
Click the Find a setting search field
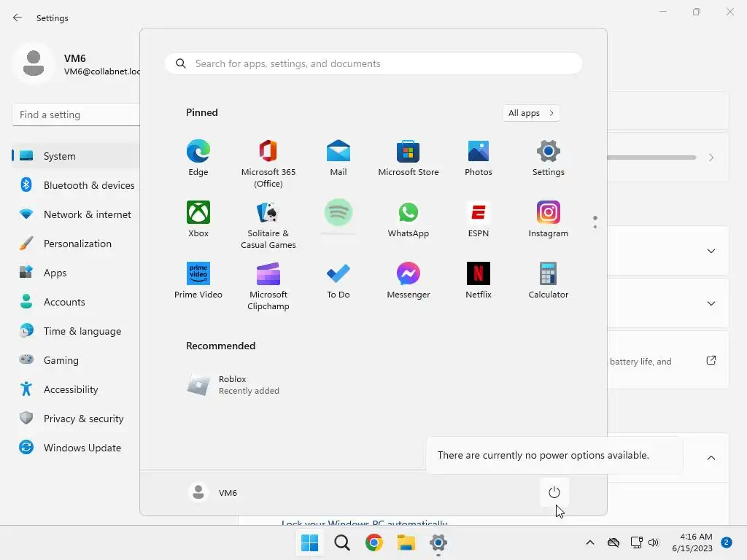76,114
